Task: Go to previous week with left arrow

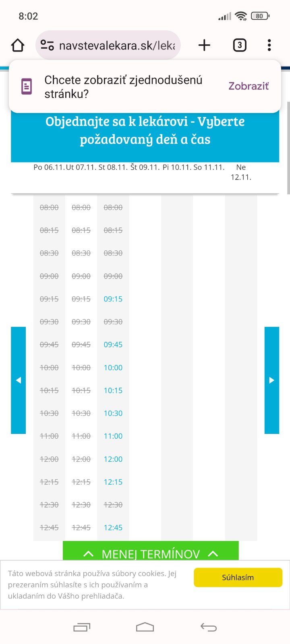Action: point(18,380)
